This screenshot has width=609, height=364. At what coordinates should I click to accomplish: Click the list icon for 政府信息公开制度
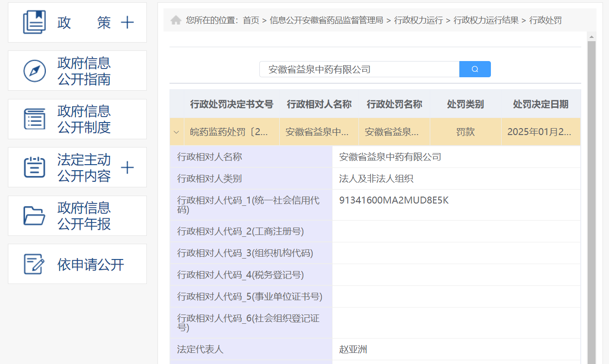35,119
